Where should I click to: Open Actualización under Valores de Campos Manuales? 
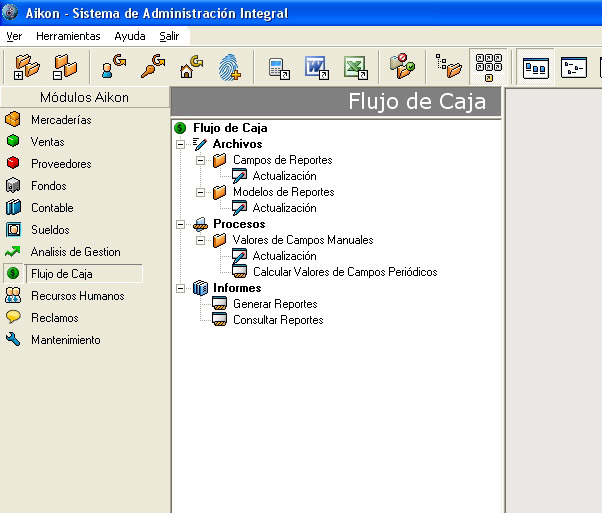click(x=284, y=256)
